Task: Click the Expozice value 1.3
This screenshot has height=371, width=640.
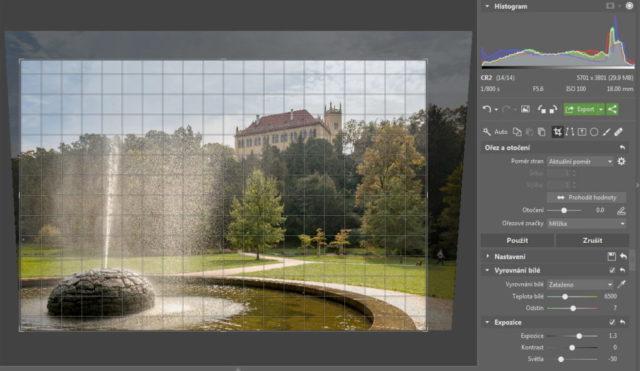Action: pyautogui.click(x=613, y=335)
